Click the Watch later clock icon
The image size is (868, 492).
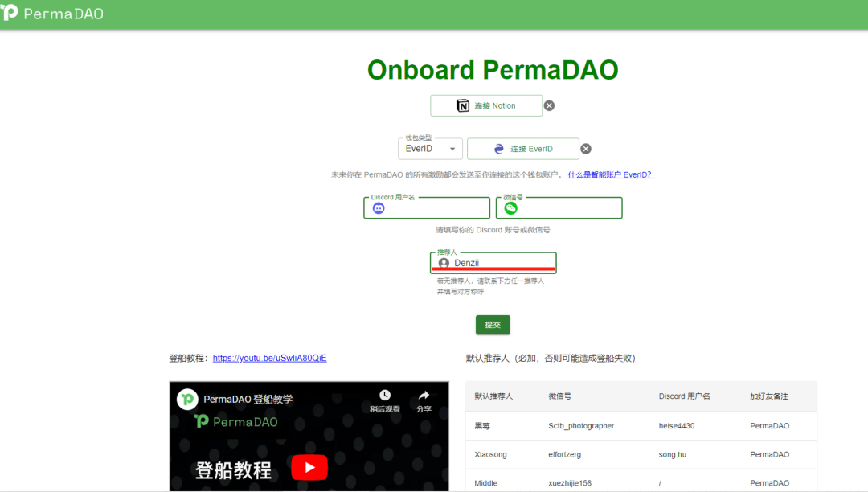(385, 396)
